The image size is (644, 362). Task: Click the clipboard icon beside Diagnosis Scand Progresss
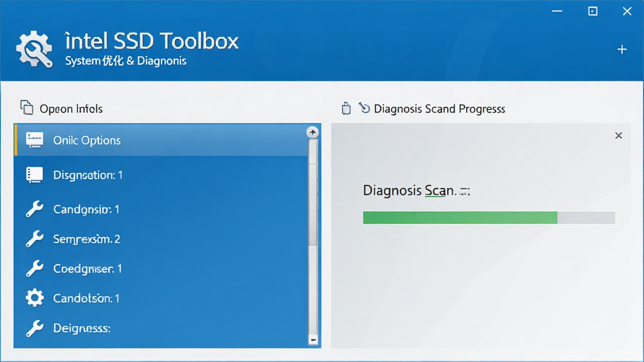click(347, 108)
